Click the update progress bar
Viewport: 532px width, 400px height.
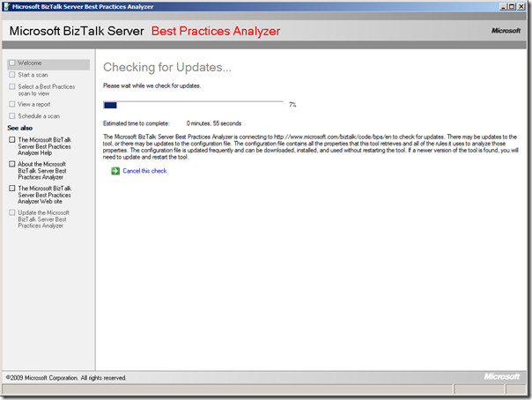193,105
